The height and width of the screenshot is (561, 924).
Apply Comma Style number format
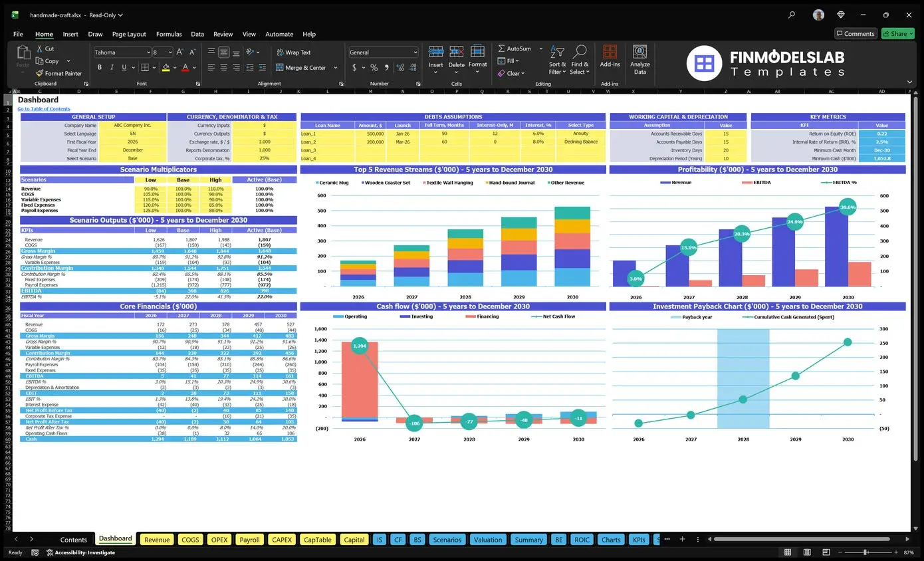[386, 67]
